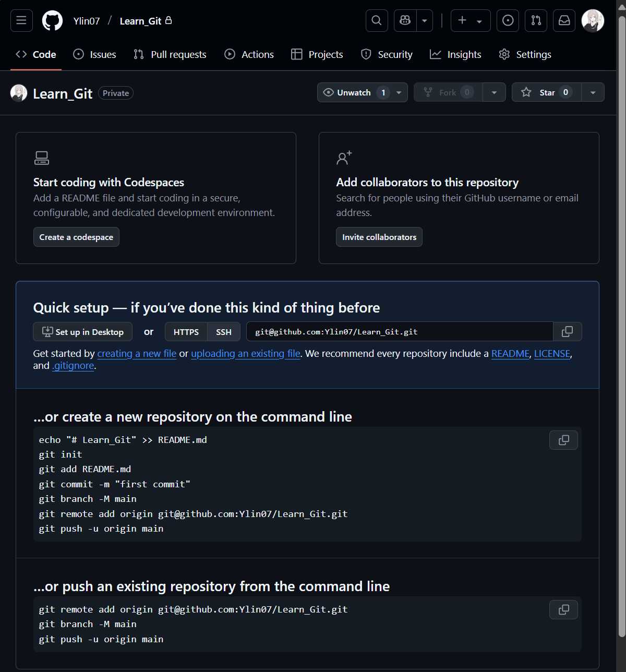
Task: Open the plus create-new menu
Action: pyautogui.click(x=471, y=20)
